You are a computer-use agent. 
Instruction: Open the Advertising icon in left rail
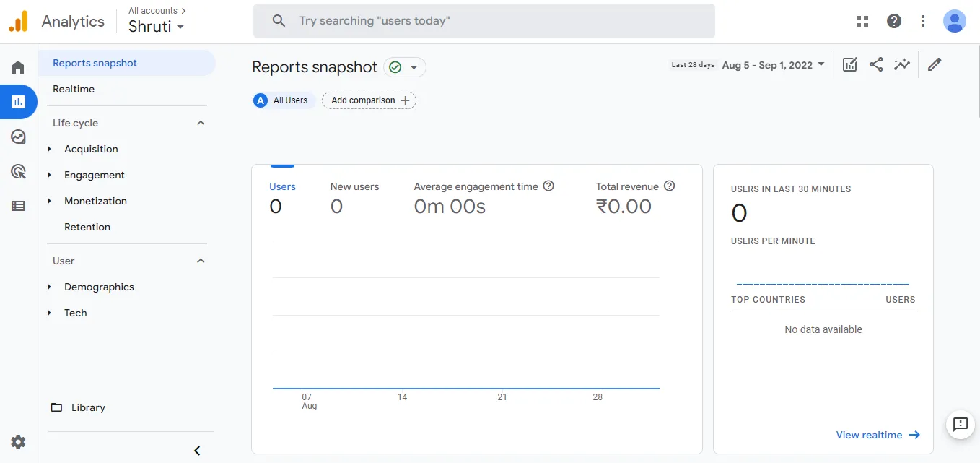coord(18,171)
